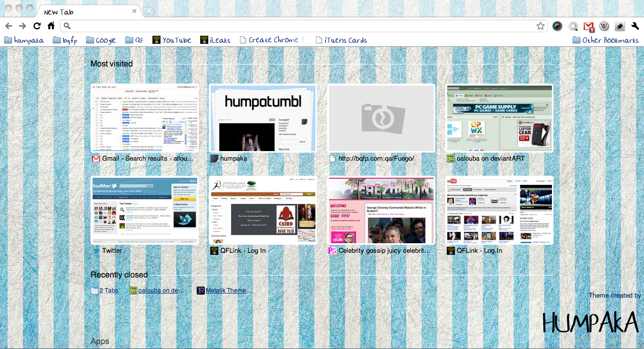Open the humpaka bookmarks folder
644x349 pixels.
(24, 40)
